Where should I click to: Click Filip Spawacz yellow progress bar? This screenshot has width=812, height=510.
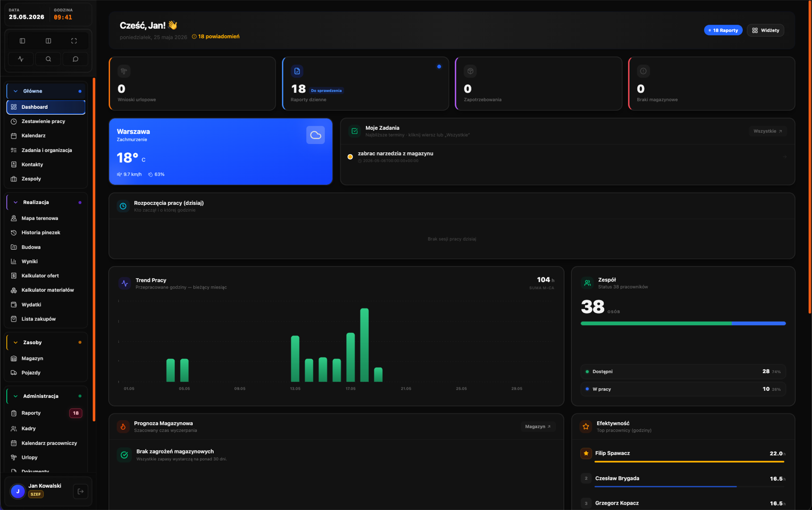(689, 462)
